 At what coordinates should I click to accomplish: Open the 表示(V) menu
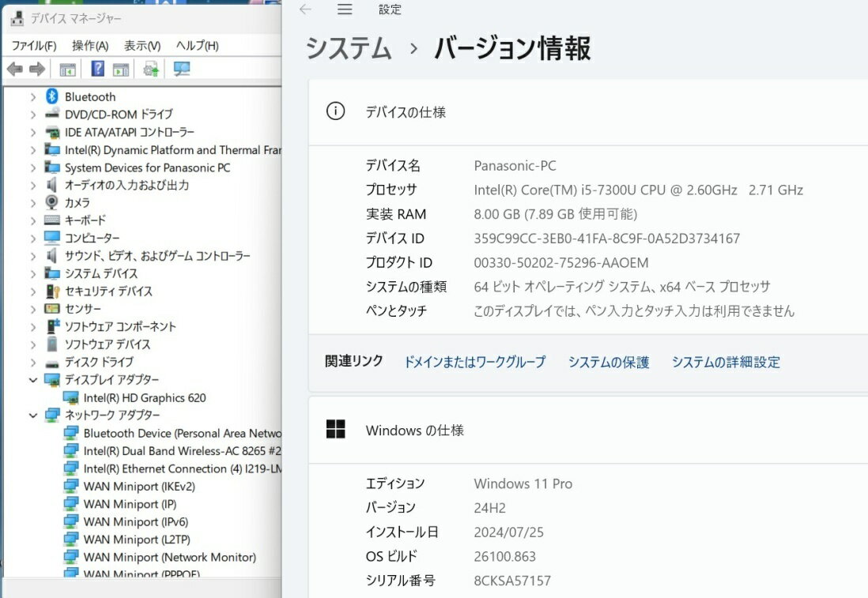click(x=142, y=46)
